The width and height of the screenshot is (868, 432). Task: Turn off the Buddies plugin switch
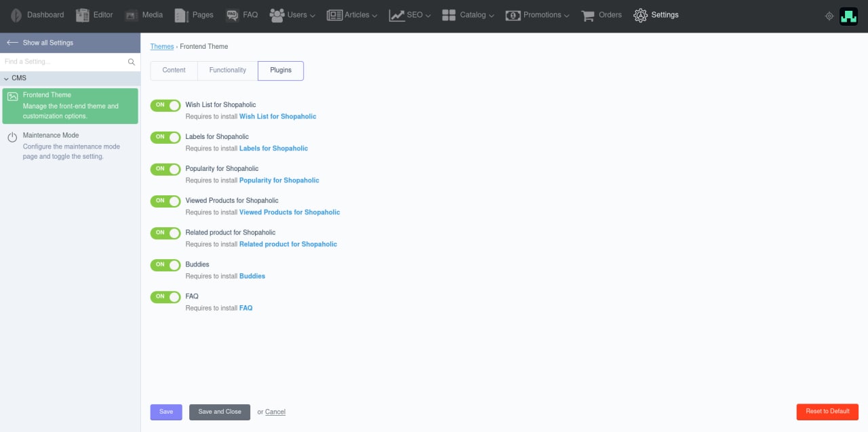pyautogui.click(x=165, y=264)
